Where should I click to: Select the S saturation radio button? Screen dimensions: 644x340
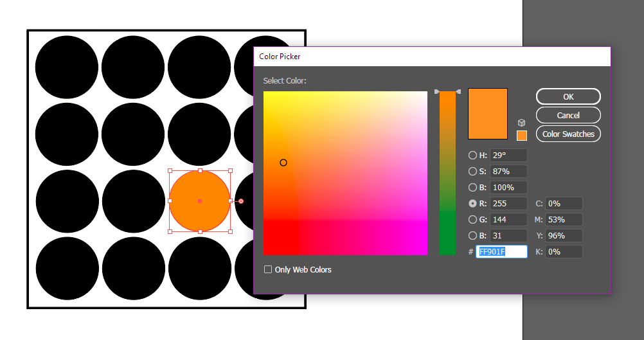click(x=473, y=172)
